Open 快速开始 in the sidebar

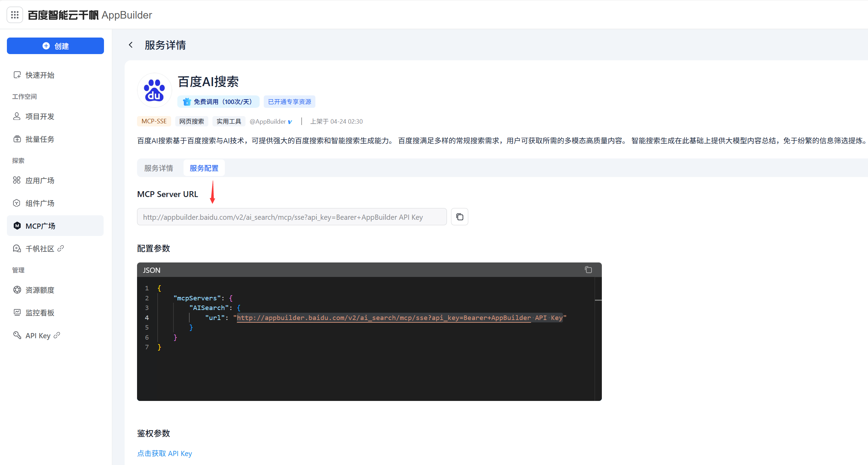(x=40, y=75)
